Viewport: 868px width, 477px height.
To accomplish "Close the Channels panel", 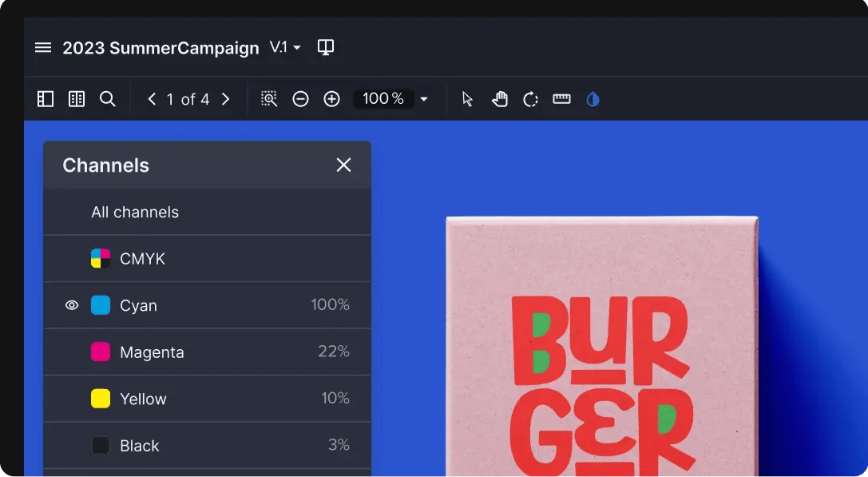I will (343, 165).
